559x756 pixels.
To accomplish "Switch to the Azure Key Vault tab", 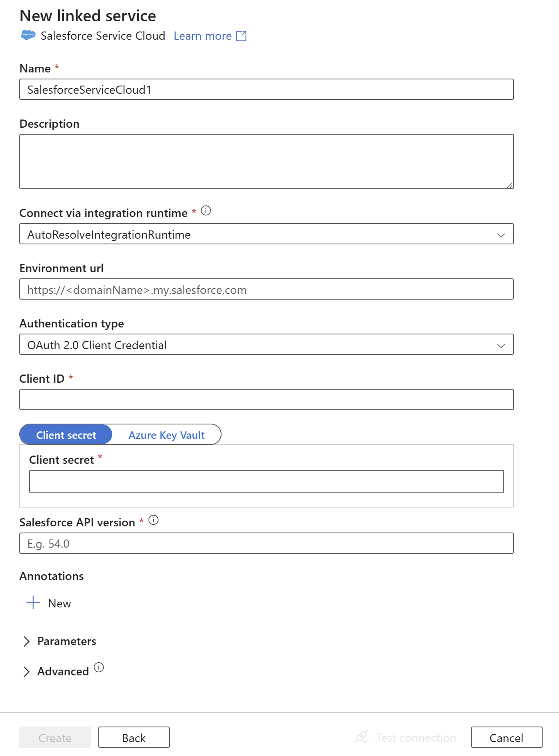I will (x=166, y=435).
